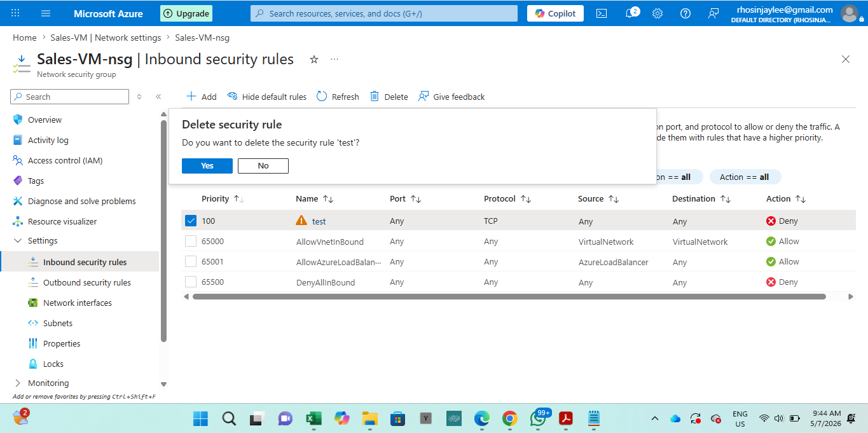
Task: Open the header feedback icon
Action: 713,13
